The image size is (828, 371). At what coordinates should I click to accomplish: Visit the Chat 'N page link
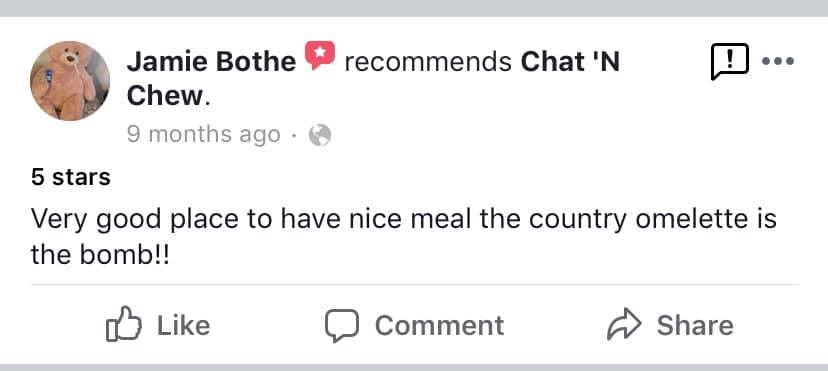[570, 62]
